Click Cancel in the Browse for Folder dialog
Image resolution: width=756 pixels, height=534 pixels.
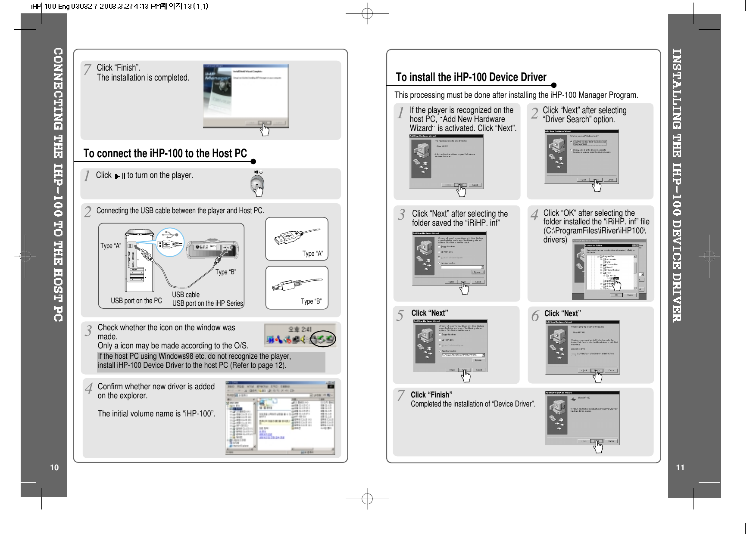630,295
